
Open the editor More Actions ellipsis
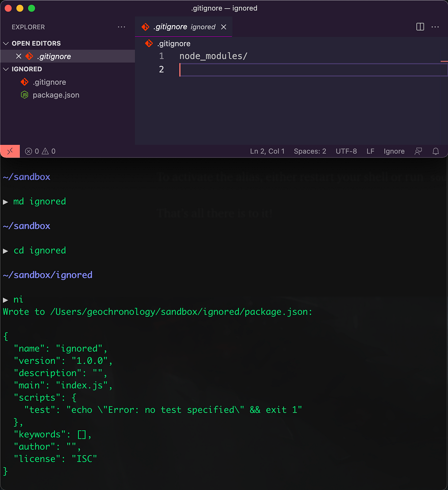pos(435,26)
